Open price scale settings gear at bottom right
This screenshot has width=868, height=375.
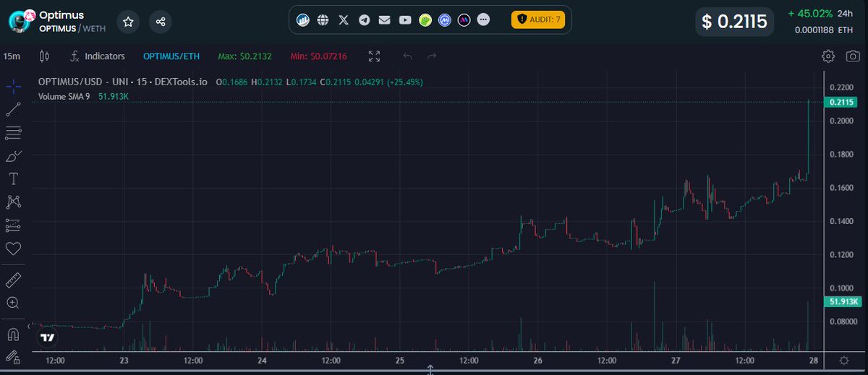[x=843, y=360]
